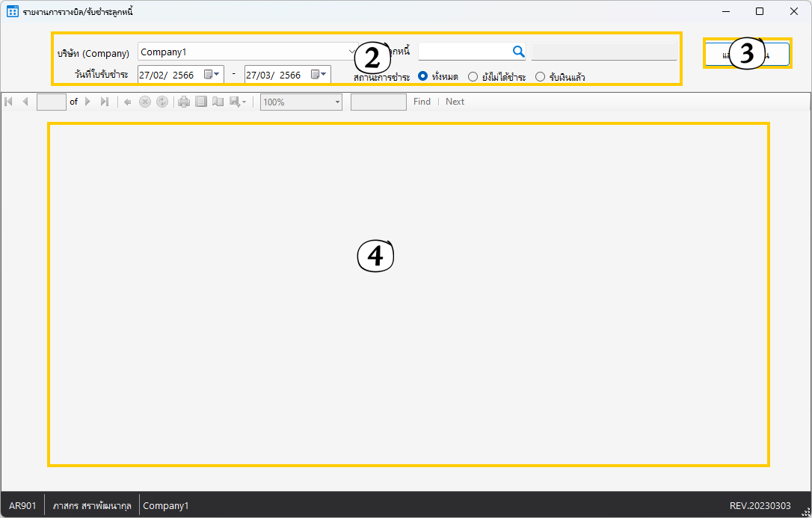Toggle print layout view icon
Viewport: 812px width, 518px height.
click(201, 102)
